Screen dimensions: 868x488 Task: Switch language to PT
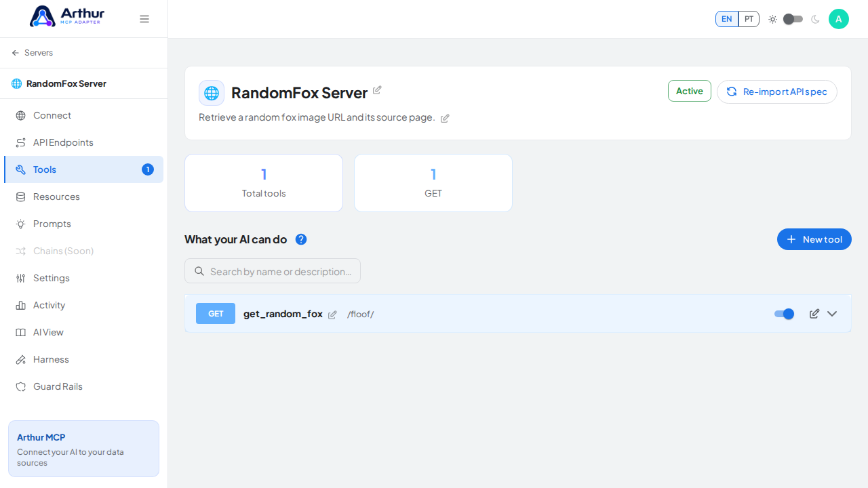pos(749,19)
